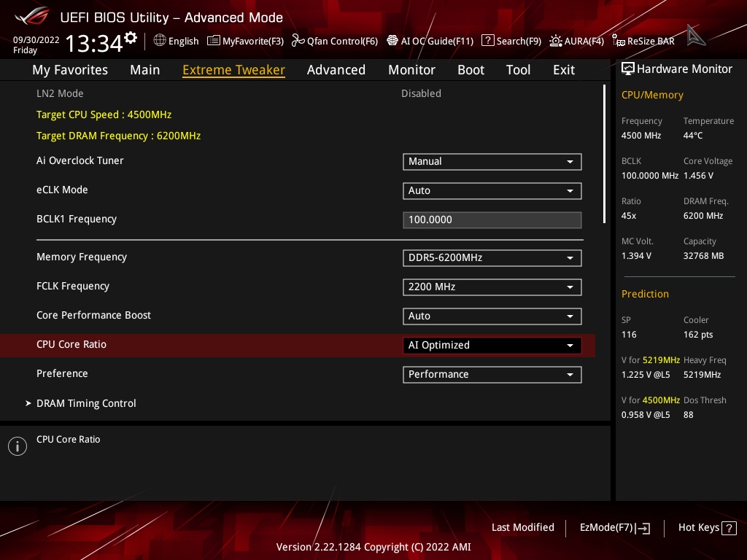Click Target DRAM Frequency : 6200MHz text
This screenshot has height=560, width=747.
[119, 136]
